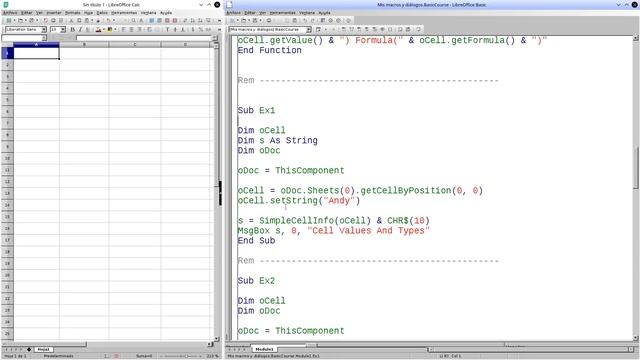Open Ventana menu in the Basic IDE

[307, 13]
